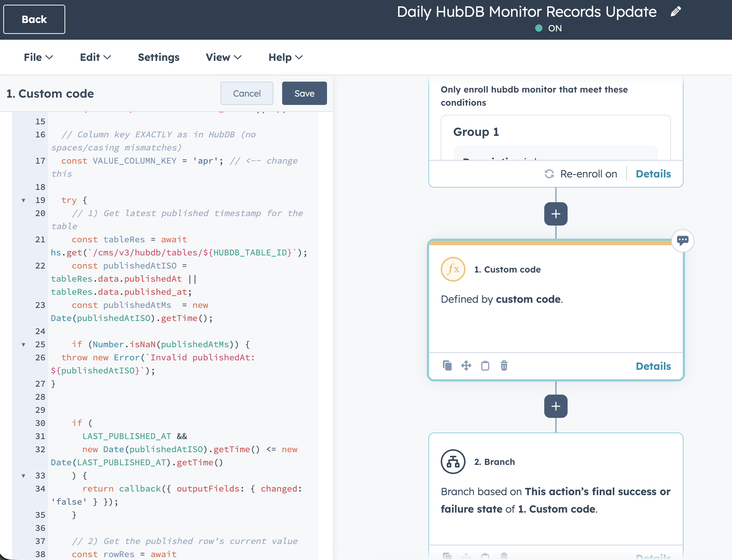Click the Branch action icon
Image resolution: width=732 pixels, height=560 pixels.
click(x=453, y=462)
